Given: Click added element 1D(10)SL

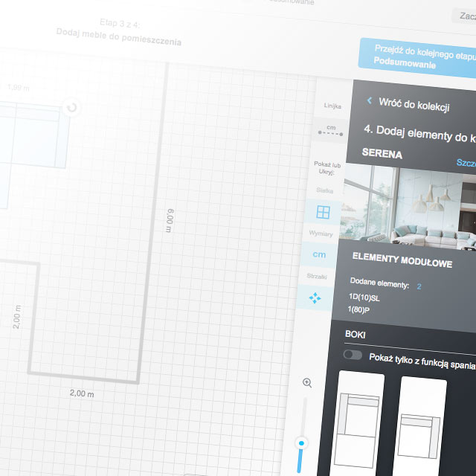Looking at the screenshot, I should click(x=364, y=297).
